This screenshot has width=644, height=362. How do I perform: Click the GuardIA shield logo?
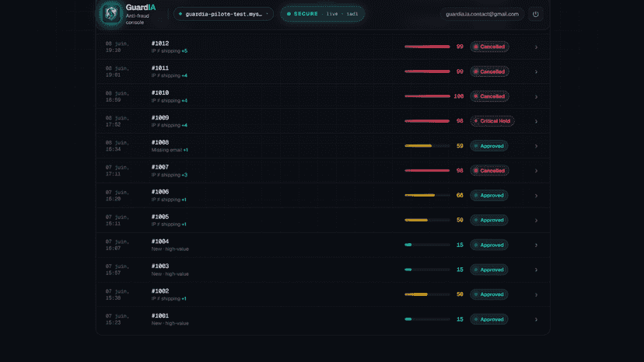click(111, 13)
